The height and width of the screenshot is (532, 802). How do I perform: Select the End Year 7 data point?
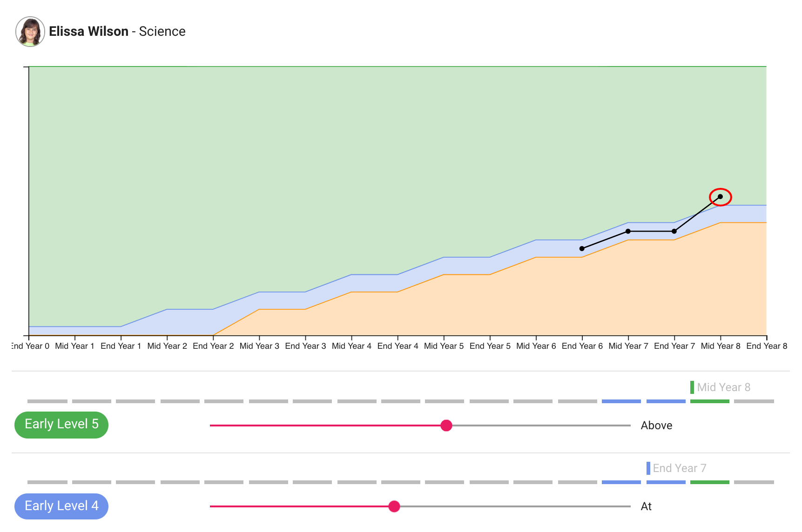(674, 231)
